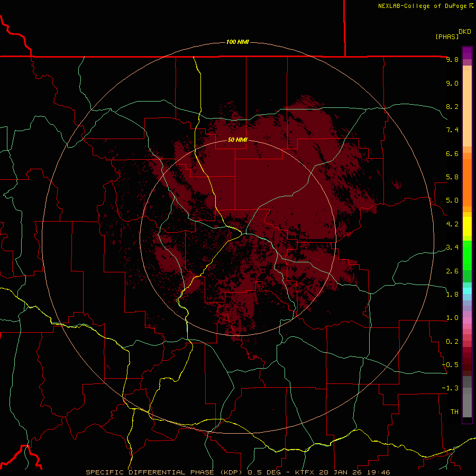Choose the 1.0 legend value
The height and width of the screenshot is (476, 476).
click(452, 318)
